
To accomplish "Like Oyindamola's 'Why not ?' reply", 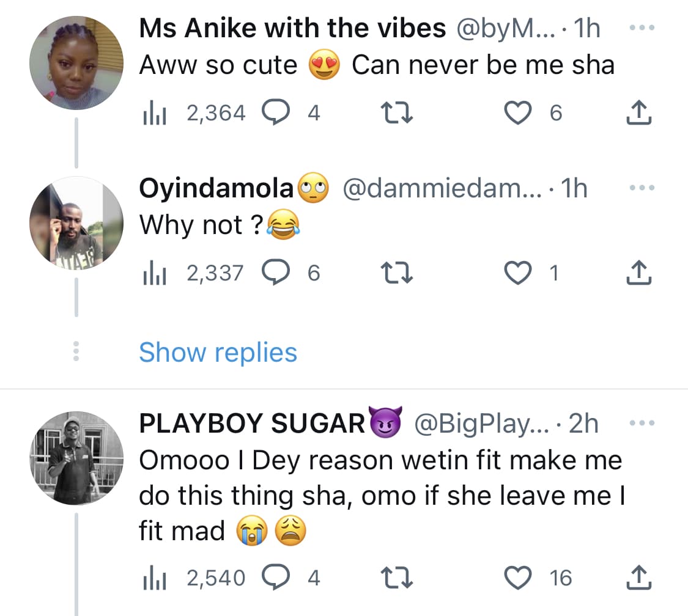I will (517, 273).
